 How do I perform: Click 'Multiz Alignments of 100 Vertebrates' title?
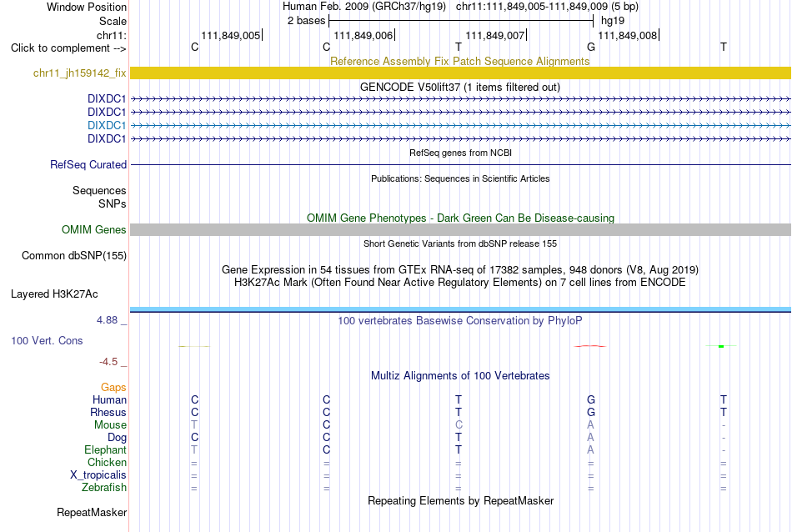point(460,375)
